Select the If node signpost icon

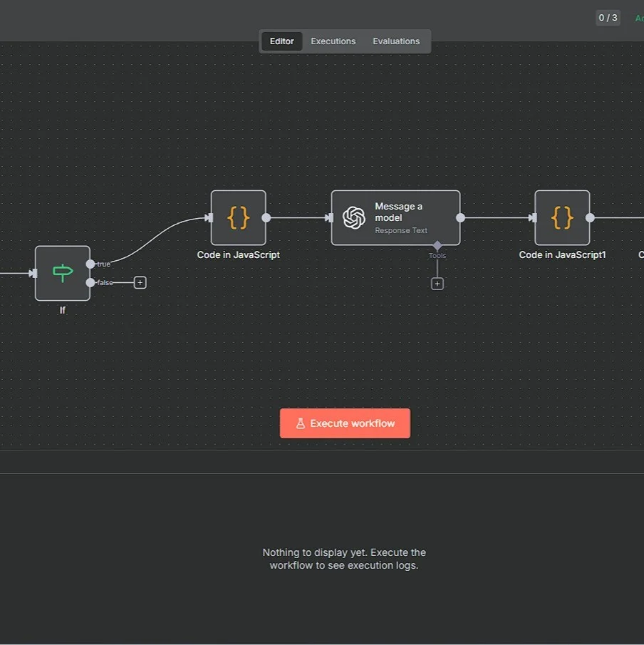(x=63, y=273)
